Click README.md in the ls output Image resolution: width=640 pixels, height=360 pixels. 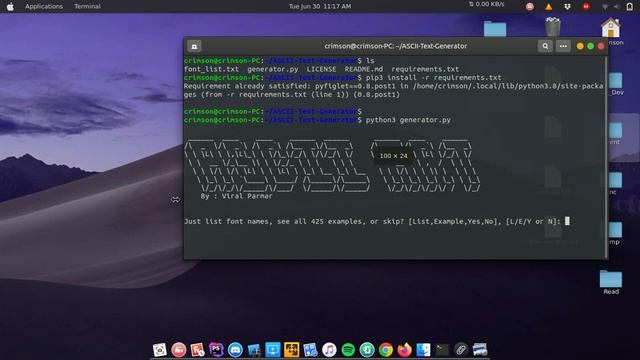364,69
